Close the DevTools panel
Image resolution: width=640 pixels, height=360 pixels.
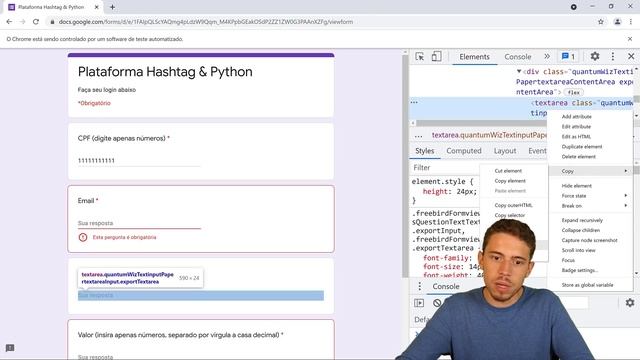click(x=631, y=56)
